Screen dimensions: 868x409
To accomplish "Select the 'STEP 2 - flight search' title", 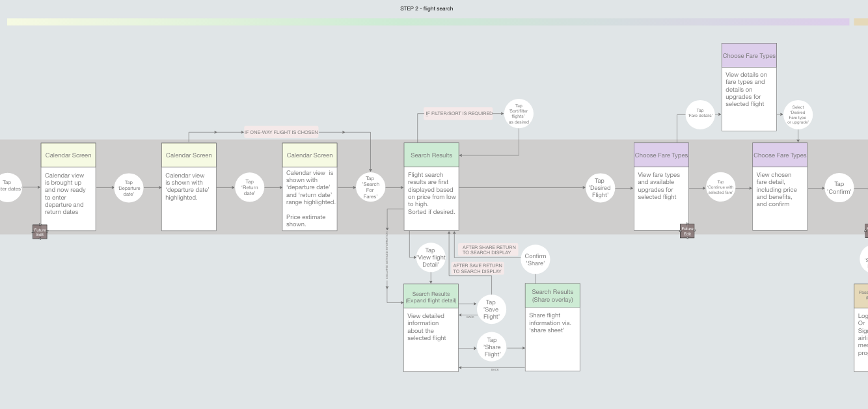I will (x=426, y=8).
